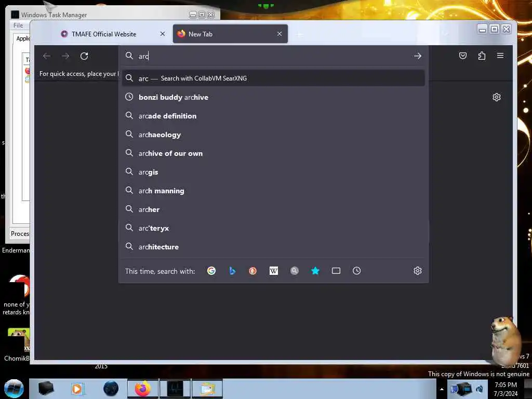Screen dimensions: 532x399
Task: Search only in History clock
Action: tap(356, 271)
